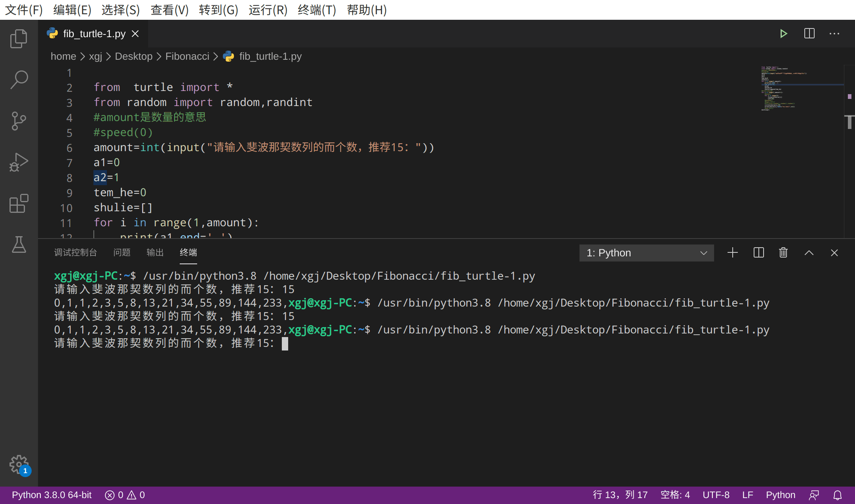Click UTF-8 encoding in status bar
The width and height of the screenshot is (855, 504).
[x=716, y=495]
